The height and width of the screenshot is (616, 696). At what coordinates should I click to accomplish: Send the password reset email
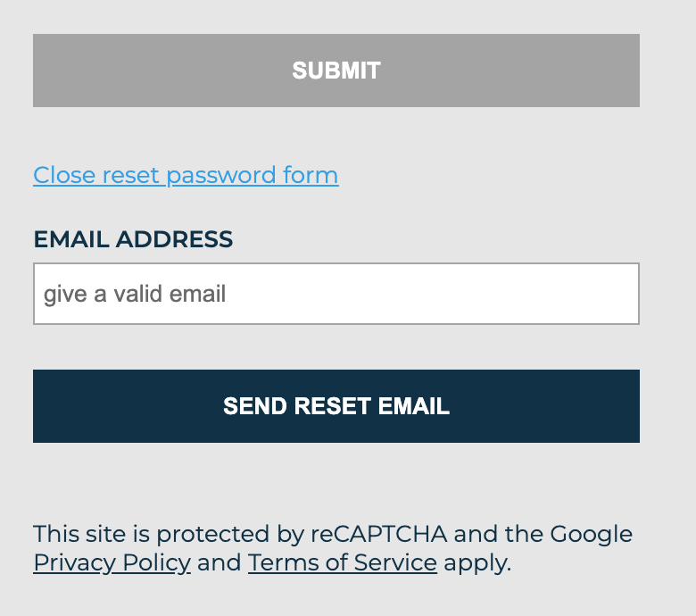pos(336,406)
